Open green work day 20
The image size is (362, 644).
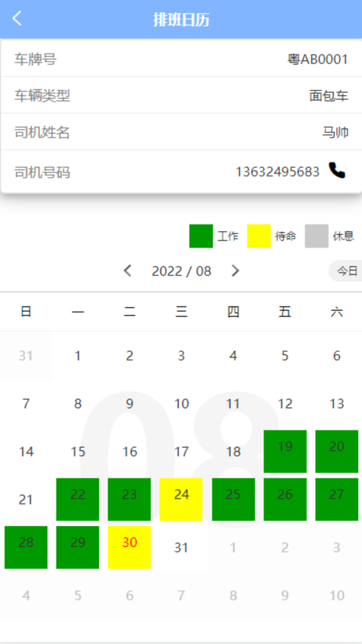click(336, 451)
